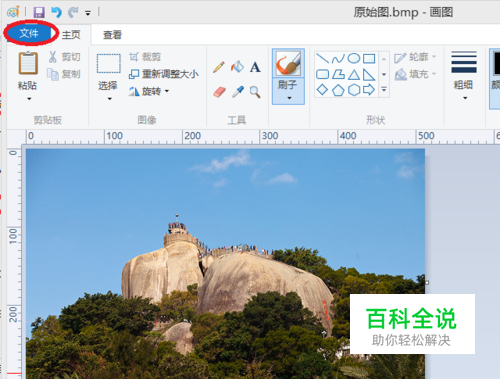Screen dimensions: 500x379
Task: Open the 轮廓 (Outline) dropdown
Action: pyautogui.click(x=415, y=57)
